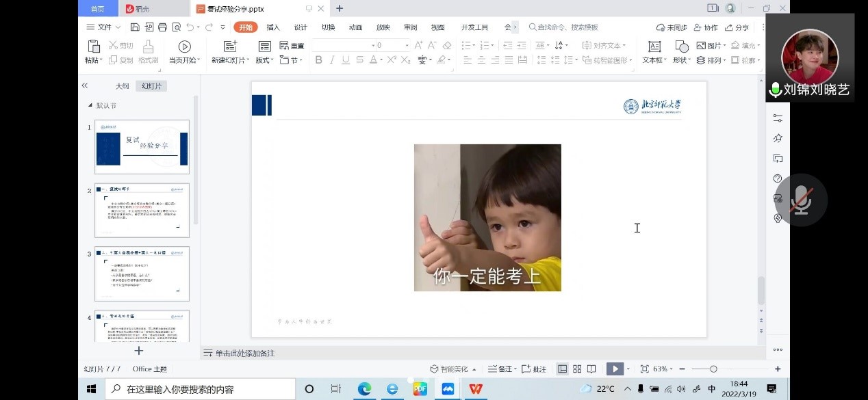This screenshot has width=868, height=400.
Task: Click the 文本框 text box icon
Action: point(654,46)
